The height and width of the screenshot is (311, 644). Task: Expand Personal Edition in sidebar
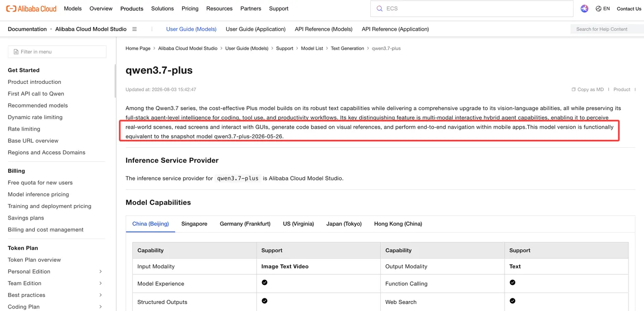tap(101, 272)
